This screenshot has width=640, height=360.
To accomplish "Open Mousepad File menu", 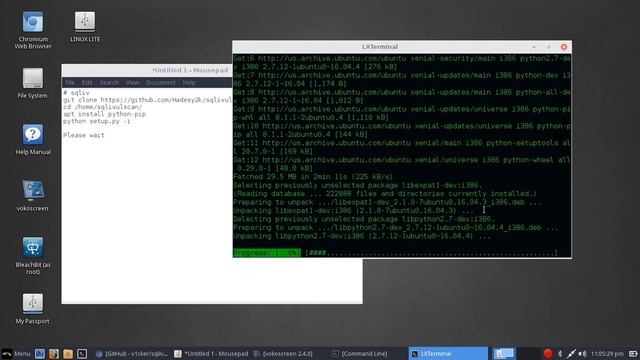I will tap(70, 82).
